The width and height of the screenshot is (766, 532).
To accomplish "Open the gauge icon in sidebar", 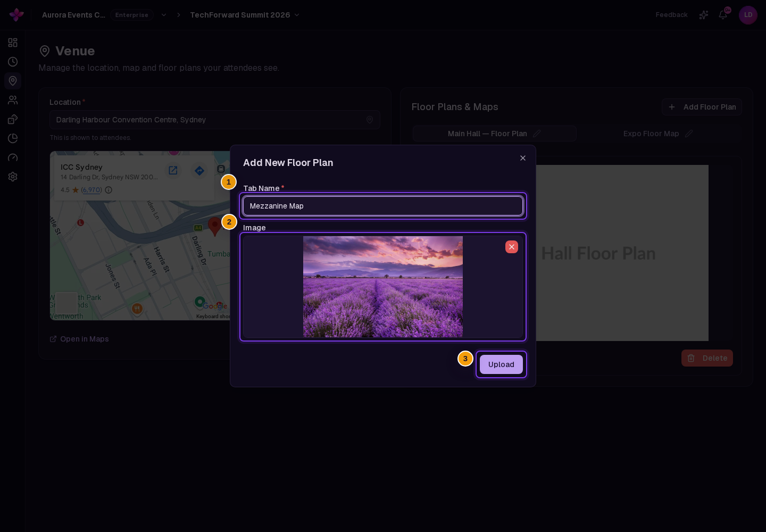I will pos(13,157).
